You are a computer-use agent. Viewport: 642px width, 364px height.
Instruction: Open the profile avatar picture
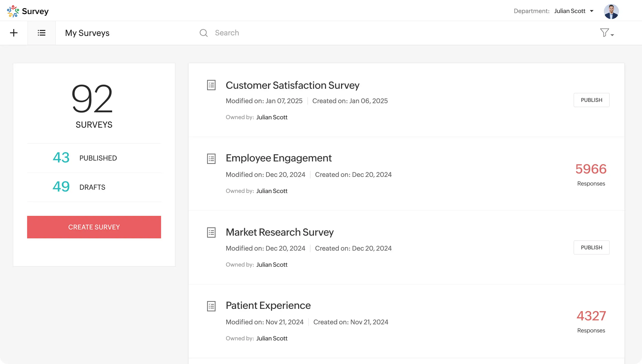pyautogui.click(x=611, y=11)
